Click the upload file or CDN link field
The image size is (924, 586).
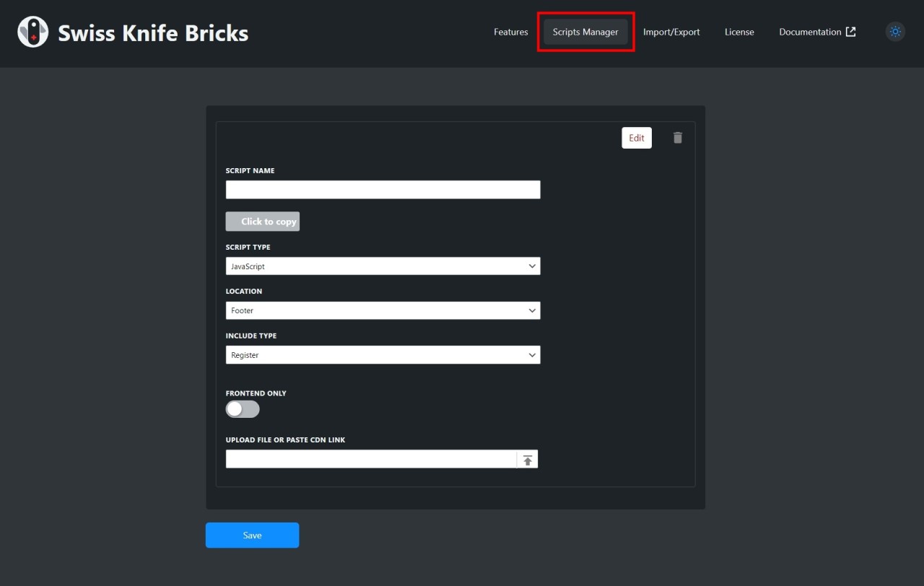coord(371,459)
